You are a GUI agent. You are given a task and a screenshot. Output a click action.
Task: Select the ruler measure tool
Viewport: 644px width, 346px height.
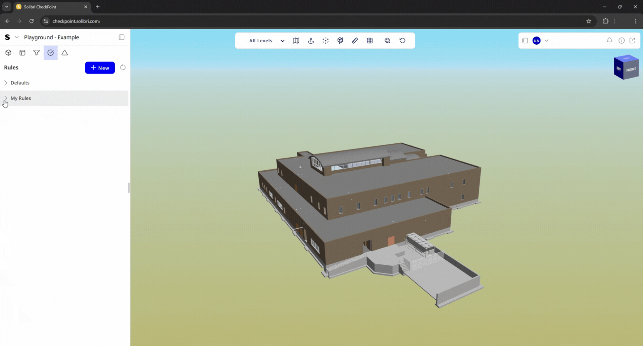click(x=355, y=41)
